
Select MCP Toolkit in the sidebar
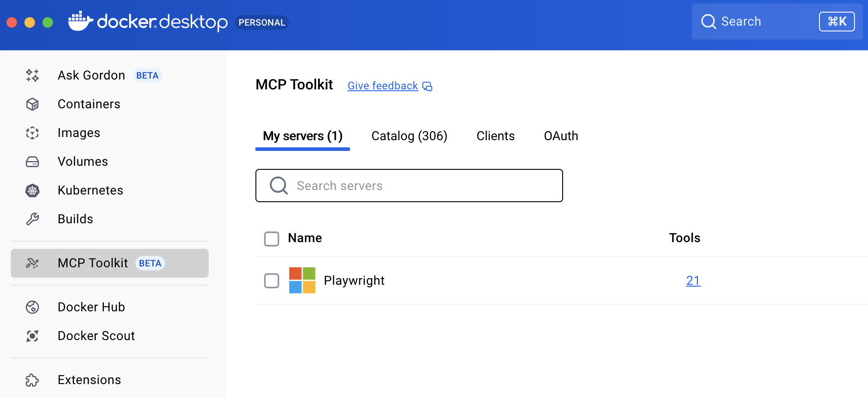110,263
